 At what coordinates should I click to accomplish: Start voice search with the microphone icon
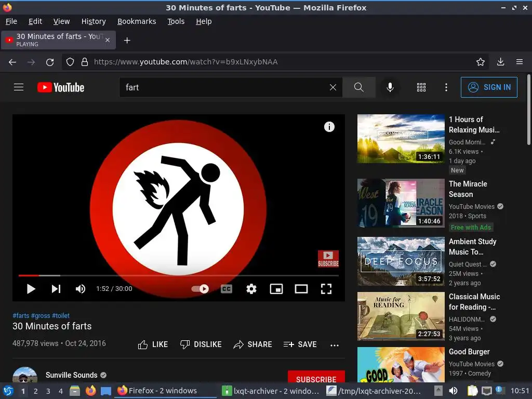click(x=390, y=87)
